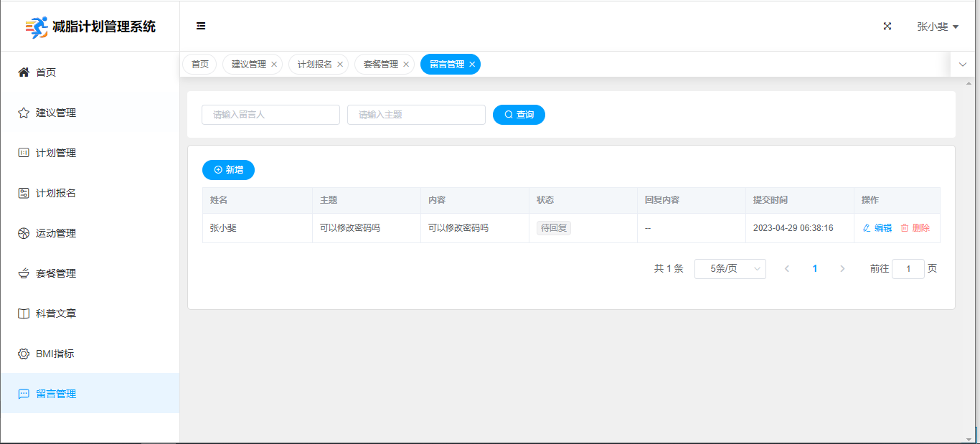Viewport: 980px width, 444px height.
Task: Select 计划管理 in the sidebar
Action: point(56,153)
